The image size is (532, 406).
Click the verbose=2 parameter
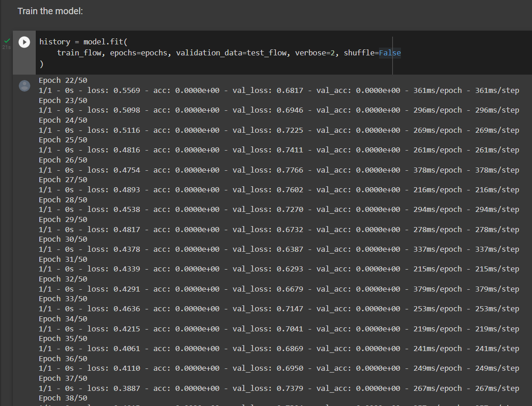(x=315, y=53)
